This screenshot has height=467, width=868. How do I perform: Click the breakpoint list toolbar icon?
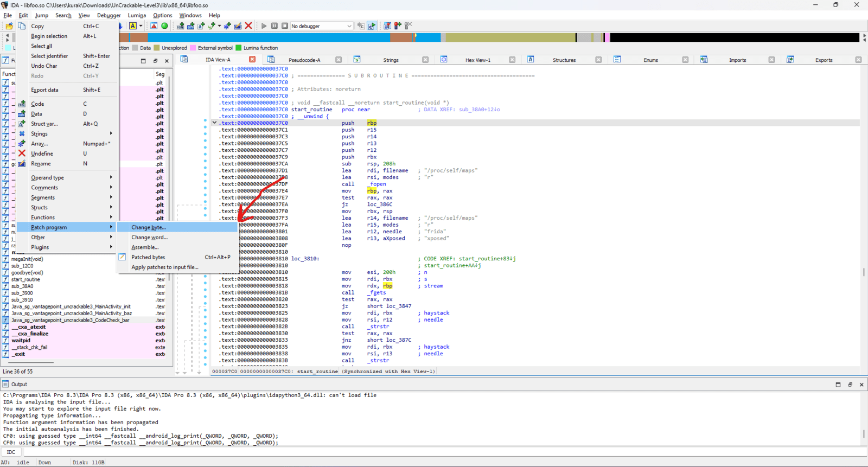(387, 26)
